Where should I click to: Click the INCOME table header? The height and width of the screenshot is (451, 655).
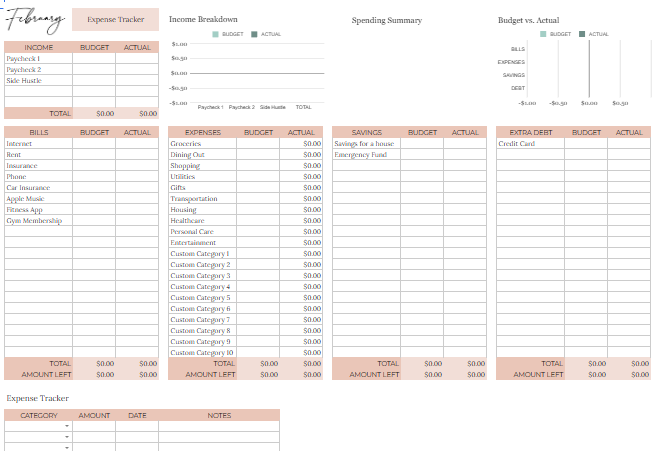[x=38, y=48]
